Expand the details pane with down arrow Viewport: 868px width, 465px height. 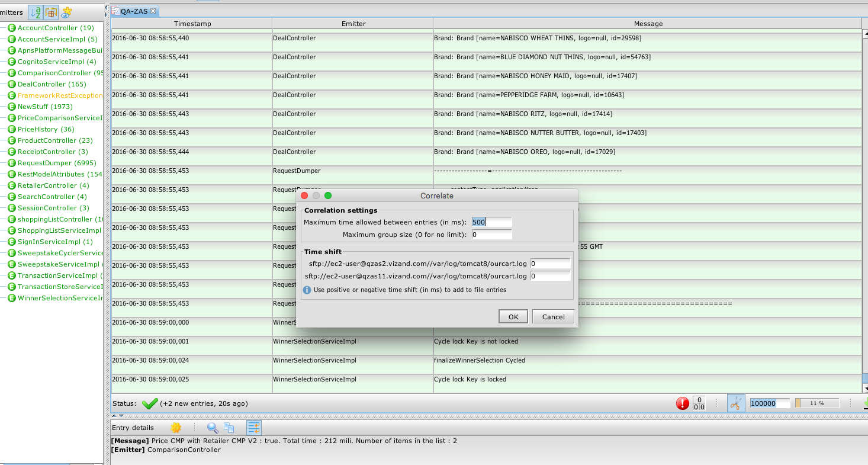pyautogui.click(x=122, y=415)
